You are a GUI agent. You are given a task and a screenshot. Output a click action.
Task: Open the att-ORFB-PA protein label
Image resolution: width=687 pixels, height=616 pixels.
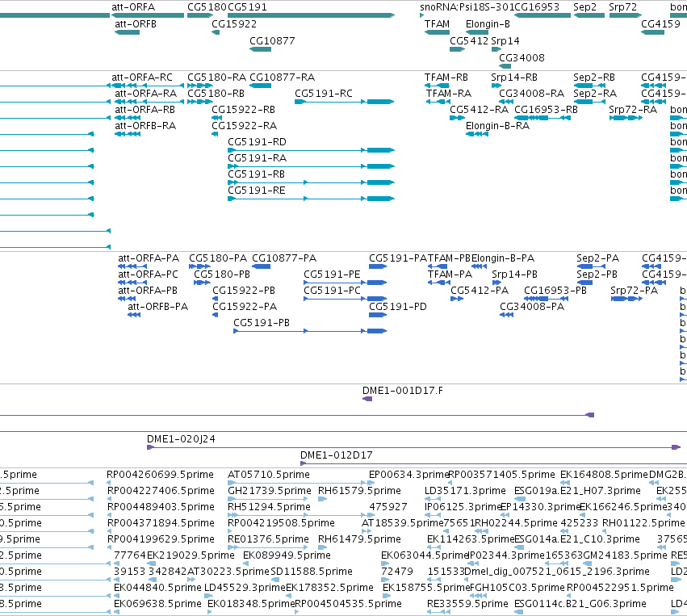coord(157,307)
